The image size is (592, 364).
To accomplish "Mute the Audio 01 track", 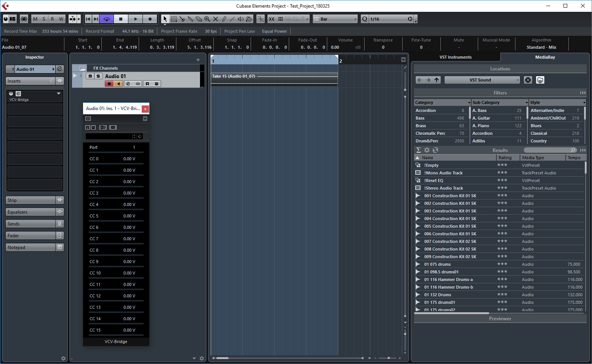I will tap(90, 76).
